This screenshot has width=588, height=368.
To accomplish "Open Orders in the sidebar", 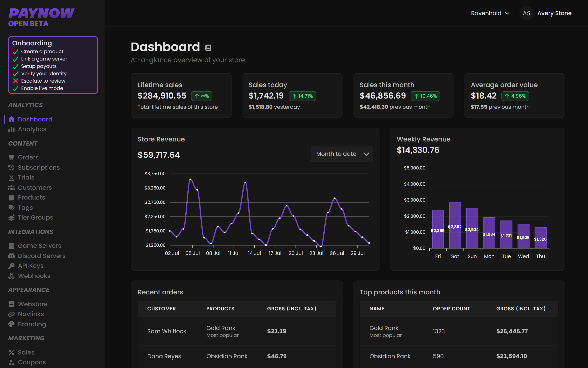I will (x=28, y=157).
